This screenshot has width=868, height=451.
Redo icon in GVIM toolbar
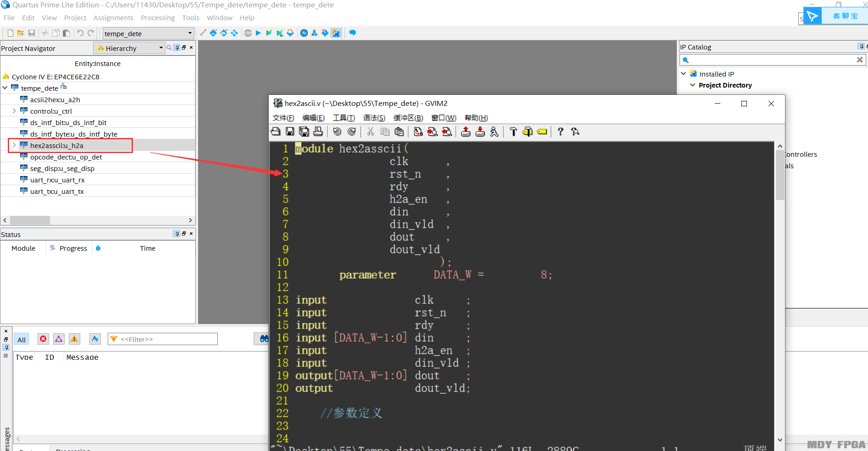pyautogui.click(x=352, y=132)
